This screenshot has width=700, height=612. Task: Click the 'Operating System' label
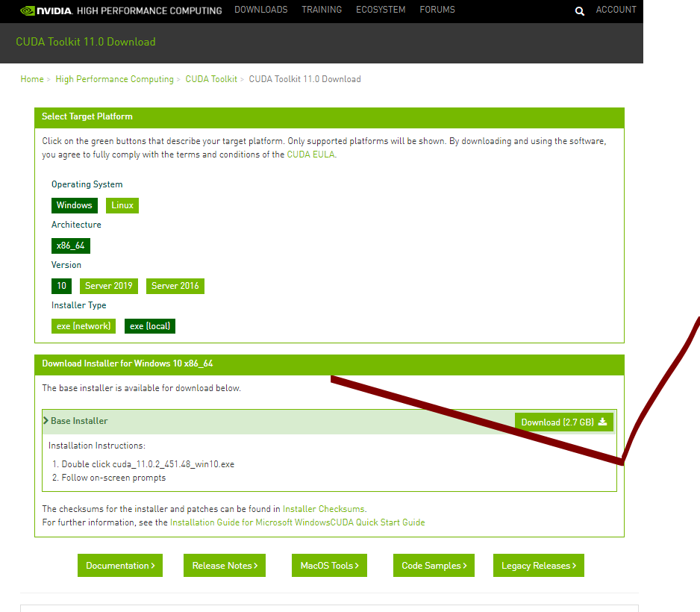(87, 184)
